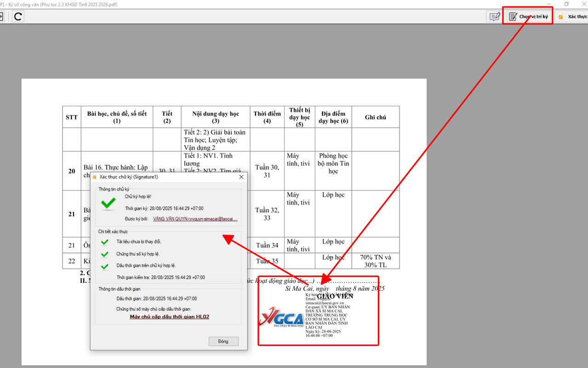Close the 'Xác thực chữ ký' dialog
This screenshot has width=588, height=368.
(x=241, y=177)
